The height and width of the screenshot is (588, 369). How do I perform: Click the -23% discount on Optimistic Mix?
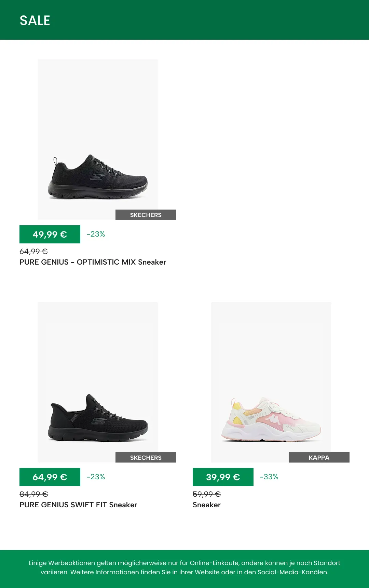(96, 234)
